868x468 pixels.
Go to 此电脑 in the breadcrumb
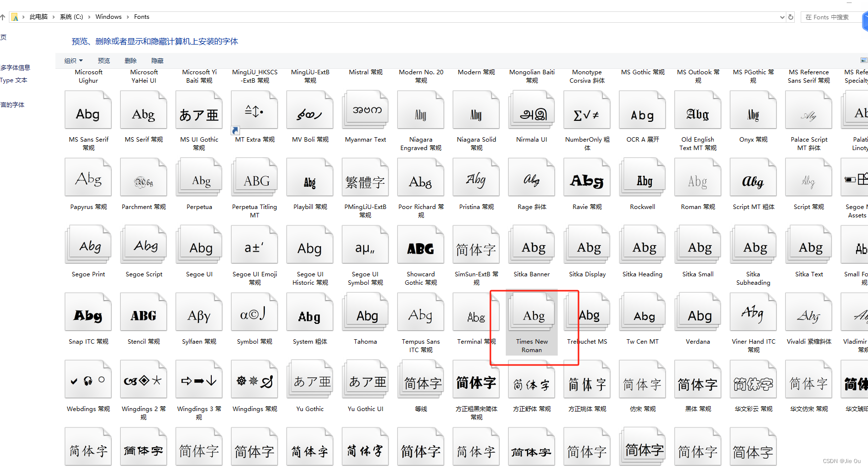39,17
